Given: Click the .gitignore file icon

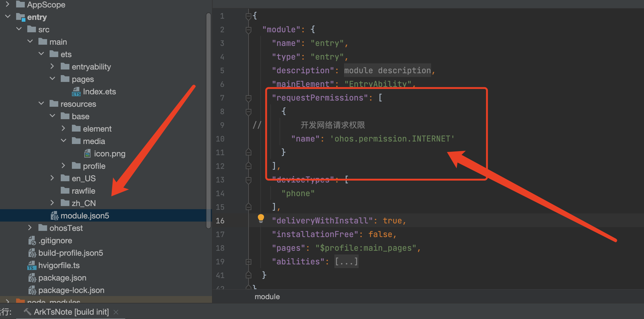Looking at the screenshot, I should tap(32, 240).
